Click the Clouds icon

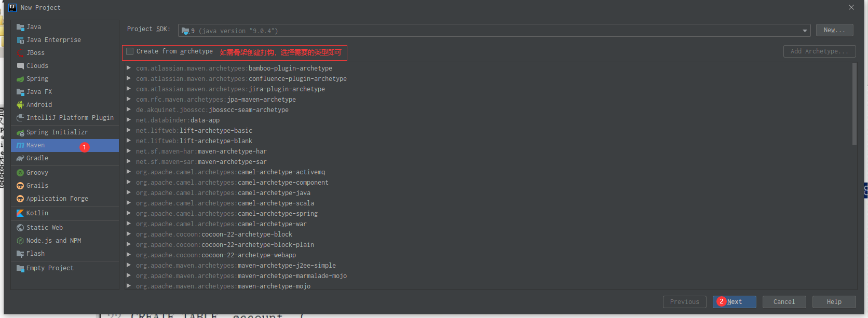tap(20, 66)
